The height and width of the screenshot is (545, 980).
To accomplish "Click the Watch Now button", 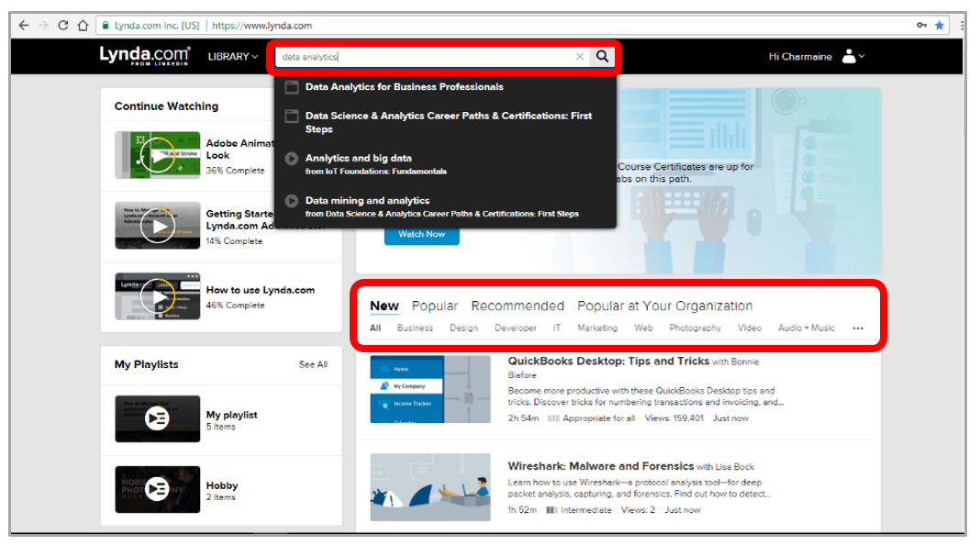I will click(422, 234).
